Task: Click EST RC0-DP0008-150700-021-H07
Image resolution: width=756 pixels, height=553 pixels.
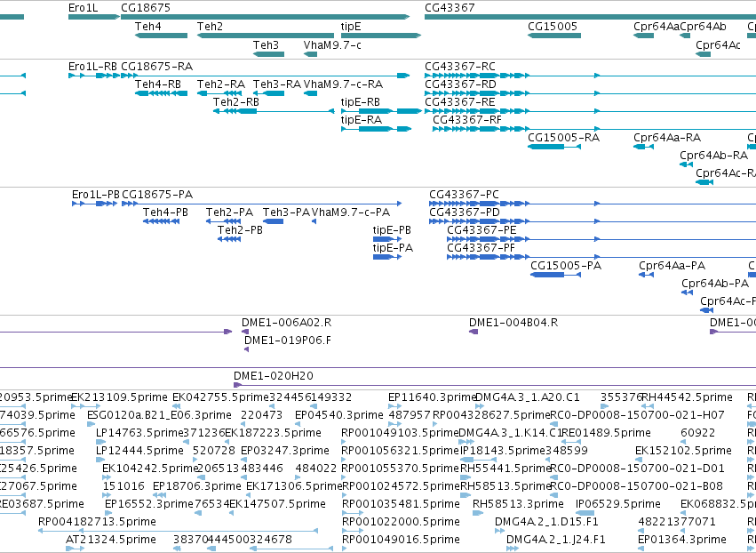Action: [x=637, y=415]
